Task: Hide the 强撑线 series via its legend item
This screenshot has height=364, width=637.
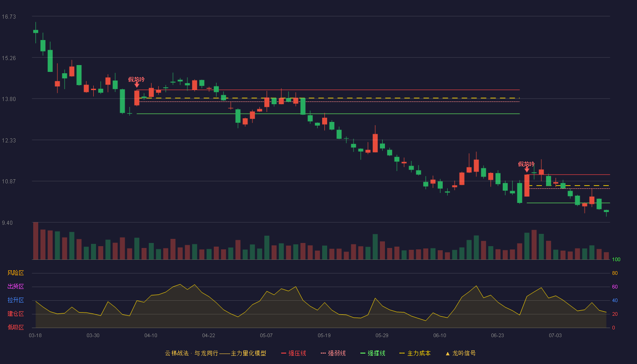Action: [x=373, y=353]
